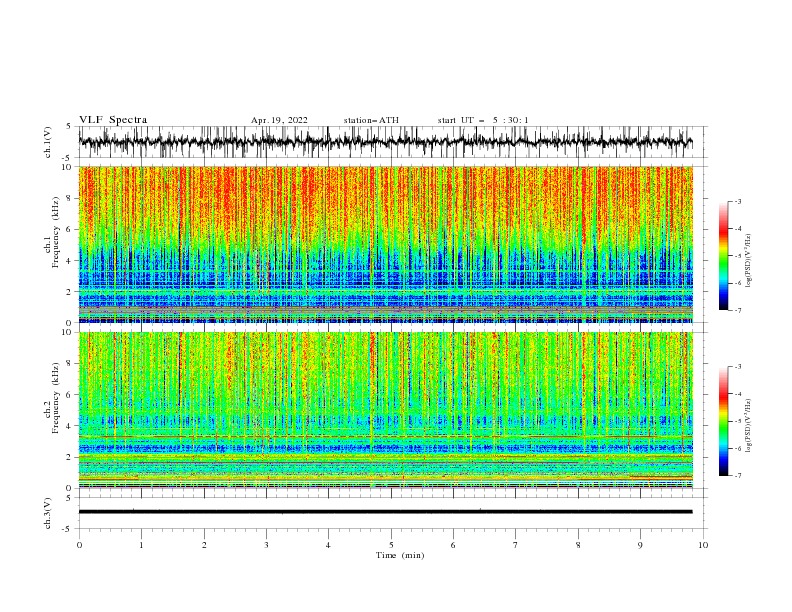Image resolution: width=792 pixels, height=612 pixels.
Task: Click the -7 label on ch.2 colorbar
Action: coord(738,476)
